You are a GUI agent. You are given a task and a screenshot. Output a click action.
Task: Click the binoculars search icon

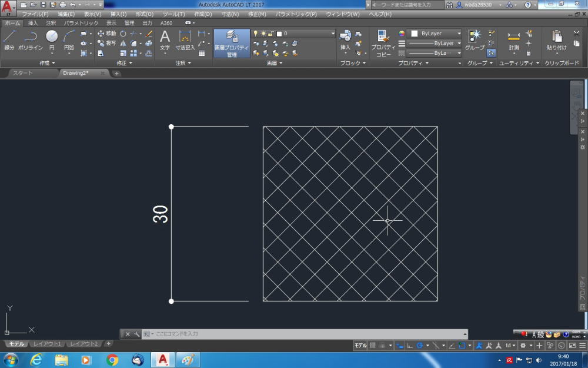pos(449,5)
